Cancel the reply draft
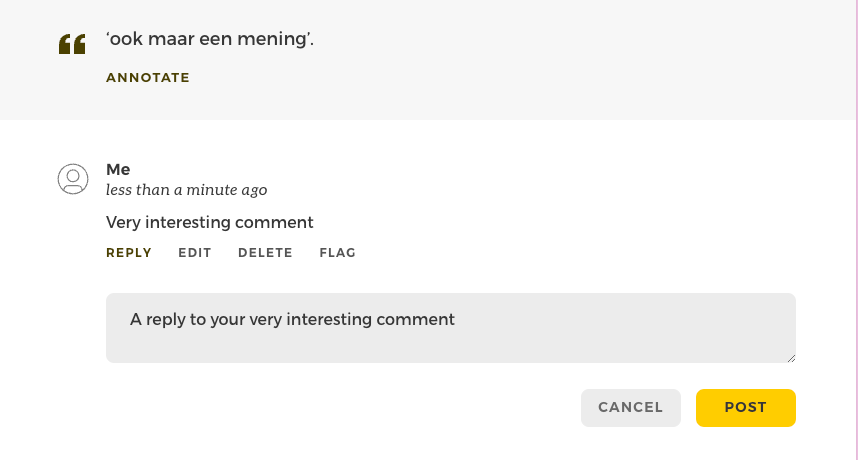This screenshot has width=858, height=460. tap(631, 408)
